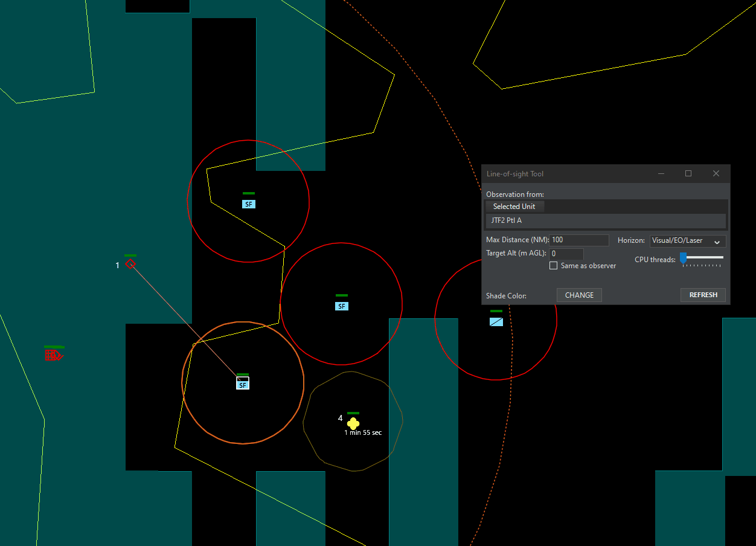This screenshot has height=546, width=756.
Task: Select the blue unit icon with diagonal line
Action: (496, 321)
